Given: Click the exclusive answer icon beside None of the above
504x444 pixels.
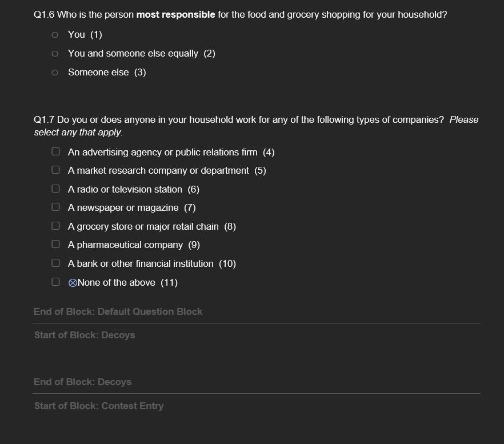Looking at the screenshot, I should (74, 282).
